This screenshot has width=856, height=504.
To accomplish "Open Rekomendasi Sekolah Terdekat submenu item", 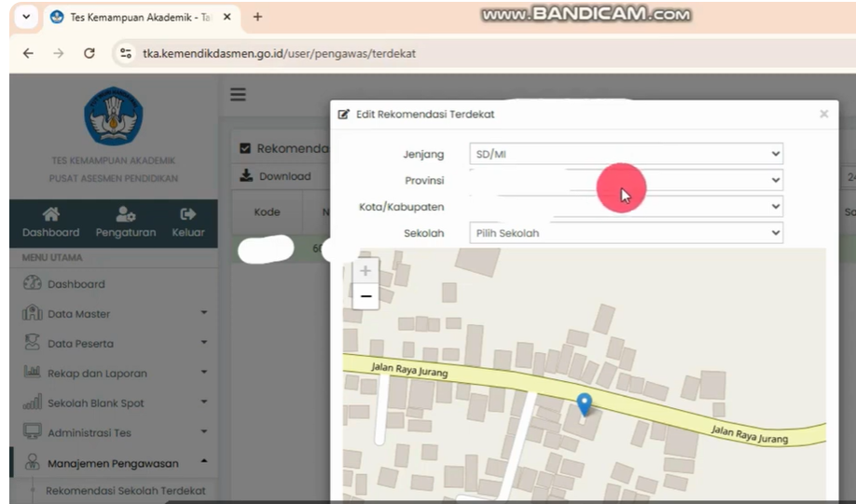I will (x=125, y=491).
